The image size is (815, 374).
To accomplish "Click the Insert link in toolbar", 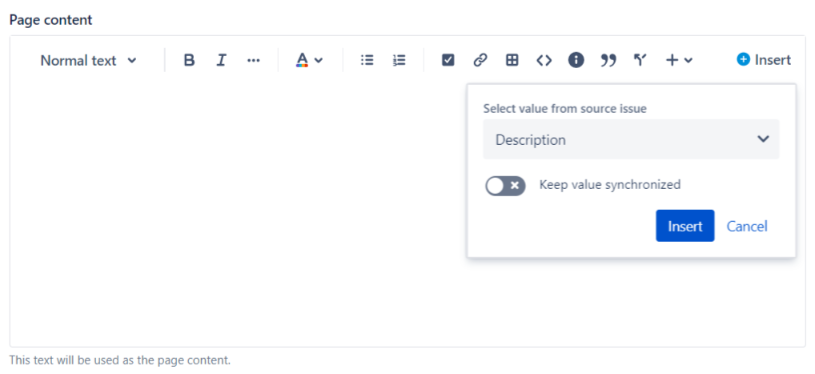I will 764,60.
